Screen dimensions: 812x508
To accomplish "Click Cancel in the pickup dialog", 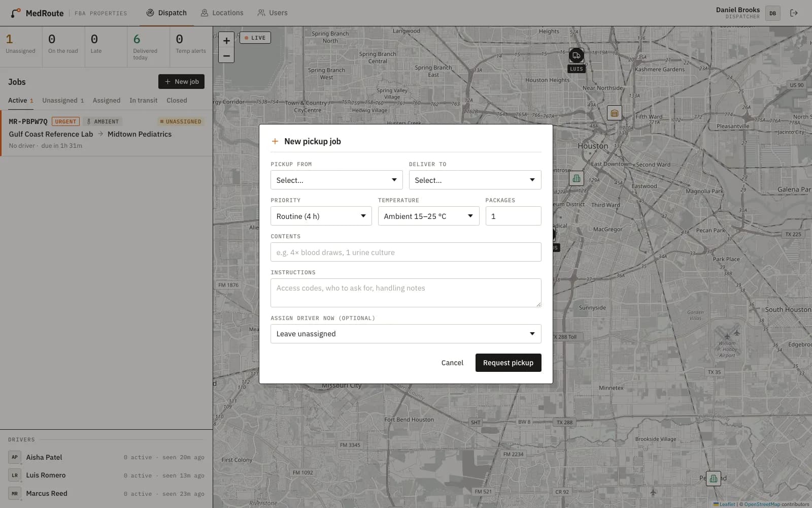I will pyautogui.click(x=452, y=363).
